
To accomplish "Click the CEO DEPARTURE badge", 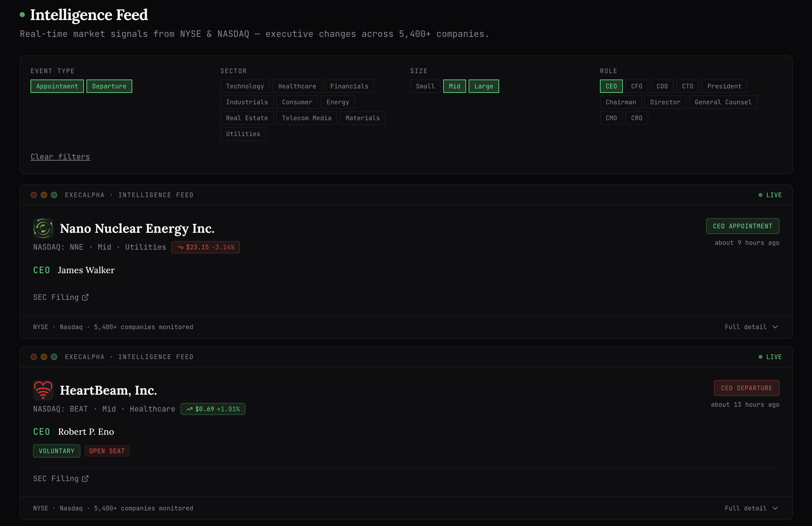I will click(747, 388).
